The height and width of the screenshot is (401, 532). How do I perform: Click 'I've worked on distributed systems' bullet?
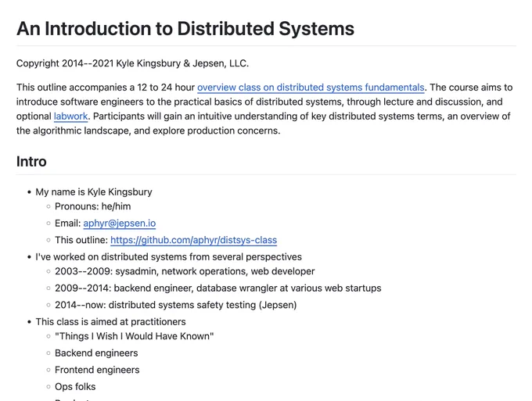pyautogui.click(x=169, y=257)
